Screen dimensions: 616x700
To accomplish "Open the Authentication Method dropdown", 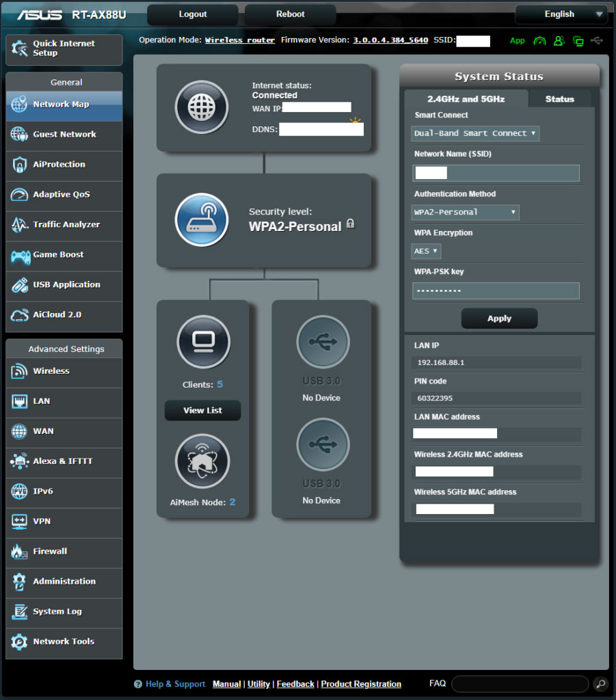I will click(x=465, y=212).
